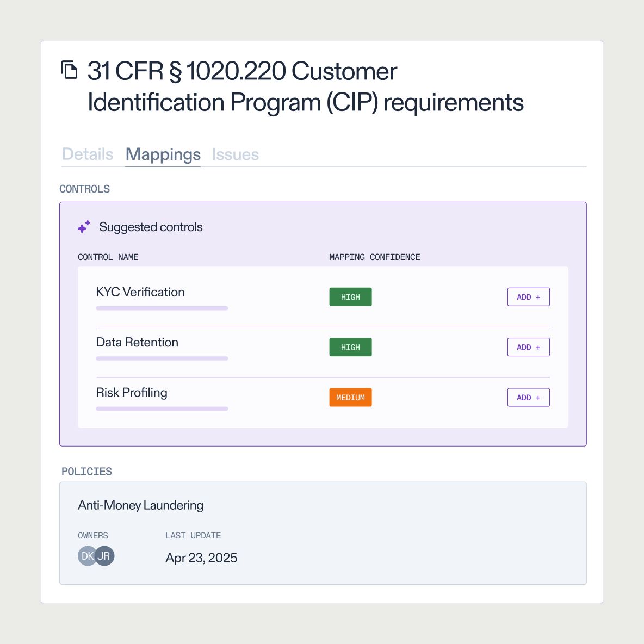Add the Risk Profiling control
The image size is (644, 644).
pyautogui.click(x=528, y=397)
